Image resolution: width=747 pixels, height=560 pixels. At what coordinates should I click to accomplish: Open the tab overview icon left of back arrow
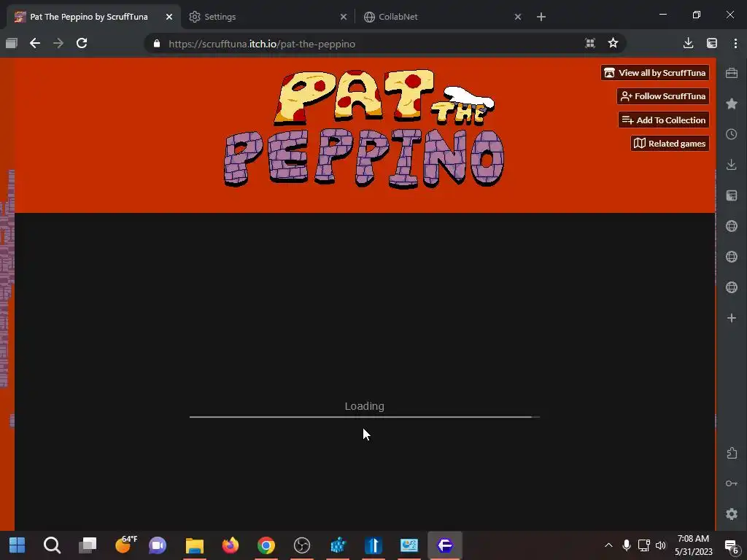[12, 43]
